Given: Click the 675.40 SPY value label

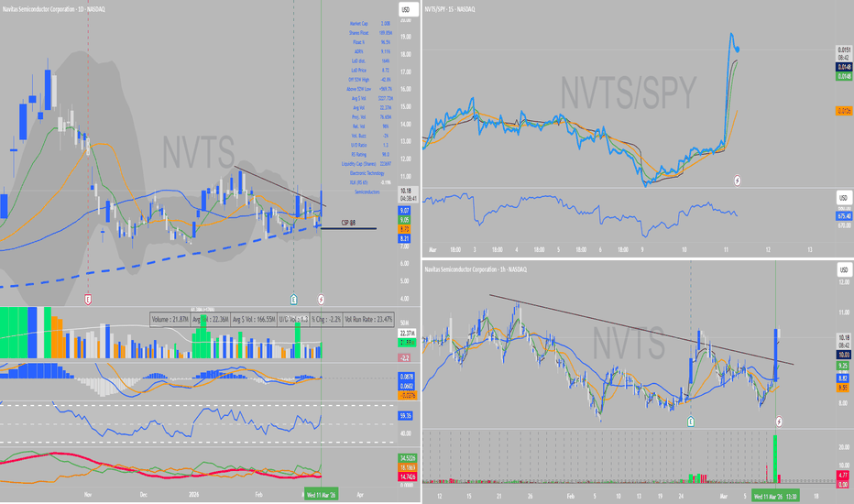Looking at the screenshot, I should coord(844,216).
